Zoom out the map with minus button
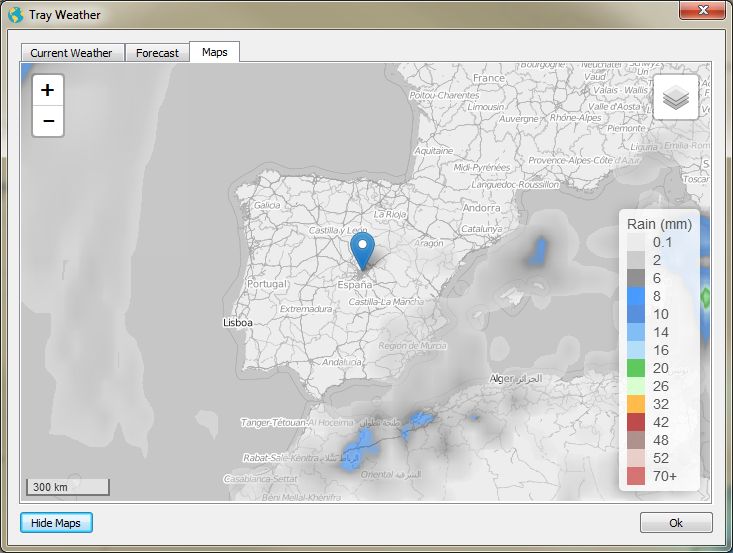The height and width of the screenshot is (553, 733). tap(48, 121)
